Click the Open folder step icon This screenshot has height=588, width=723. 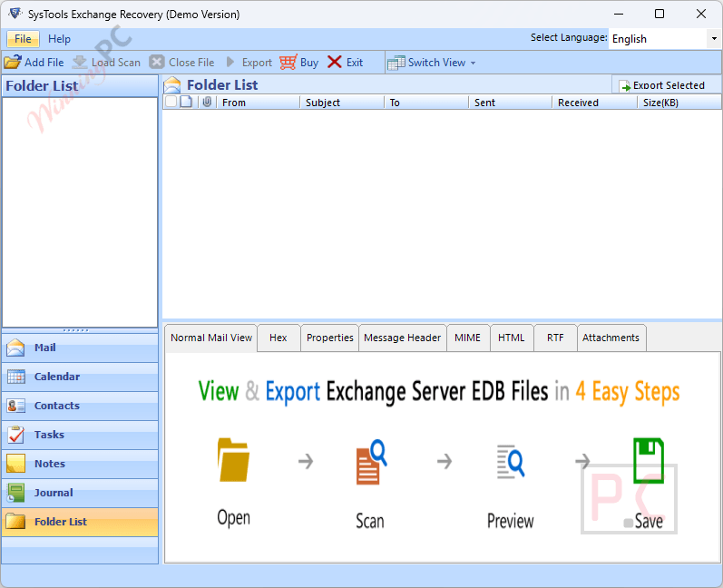coord(233,460)
